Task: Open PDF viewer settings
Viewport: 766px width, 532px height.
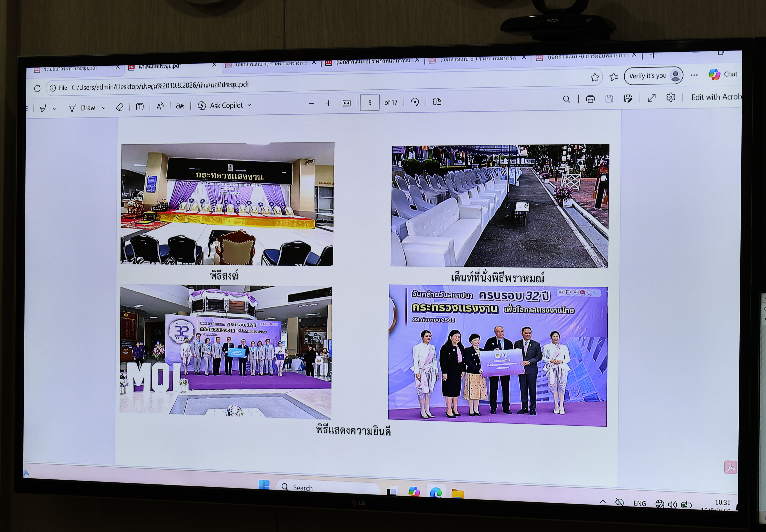Action: click(x=671, y=97)
